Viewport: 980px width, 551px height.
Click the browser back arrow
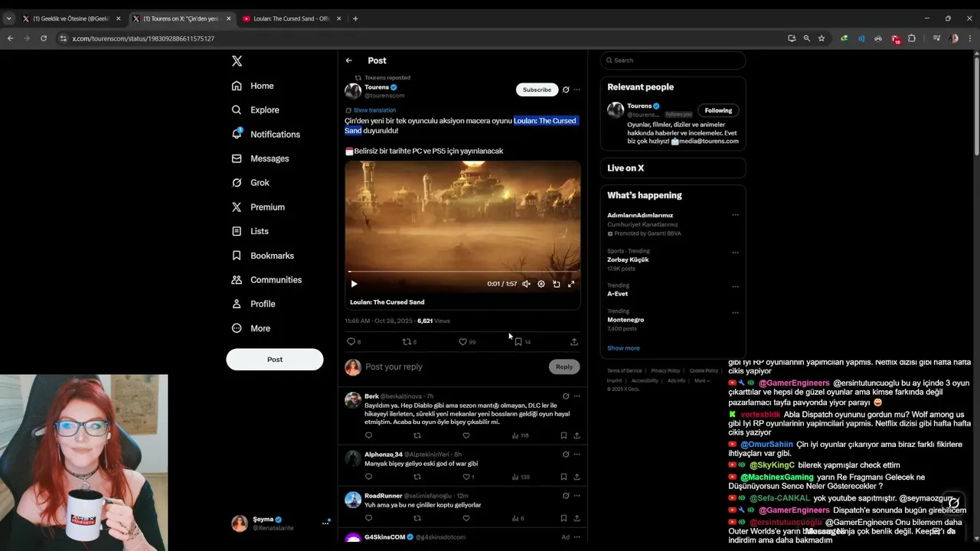tap(10, 38)
